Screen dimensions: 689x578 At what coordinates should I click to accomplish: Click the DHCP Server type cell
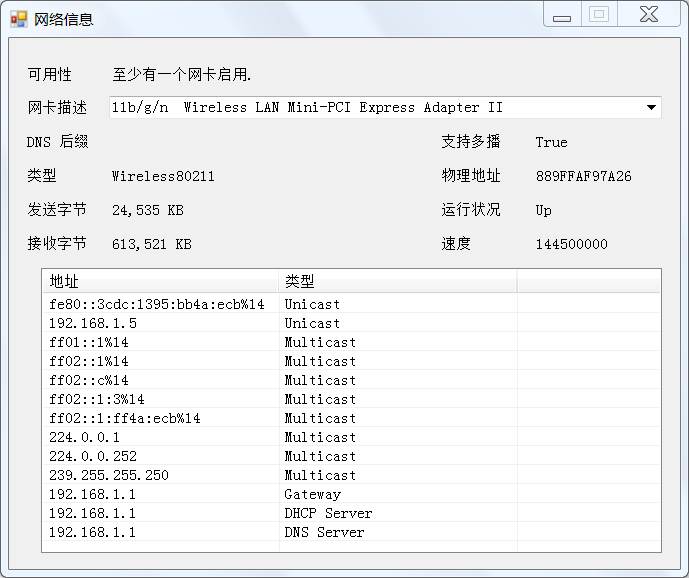[328, 513]
